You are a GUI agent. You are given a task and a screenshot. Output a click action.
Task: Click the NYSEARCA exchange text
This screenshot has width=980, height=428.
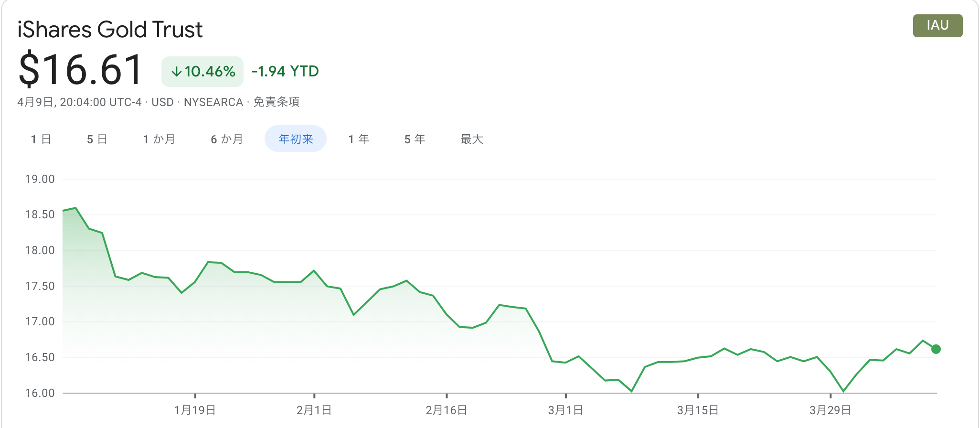(x=213, y=102)
